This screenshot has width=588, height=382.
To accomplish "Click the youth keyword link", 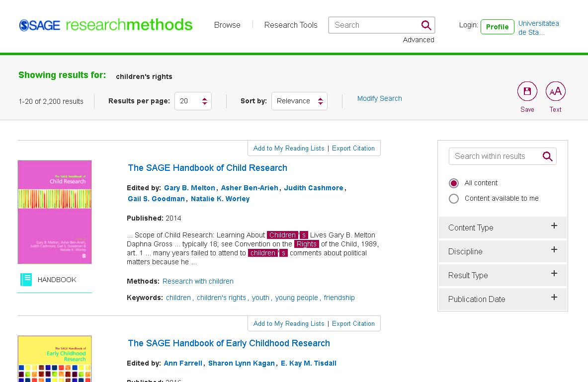I will point(260,298).
